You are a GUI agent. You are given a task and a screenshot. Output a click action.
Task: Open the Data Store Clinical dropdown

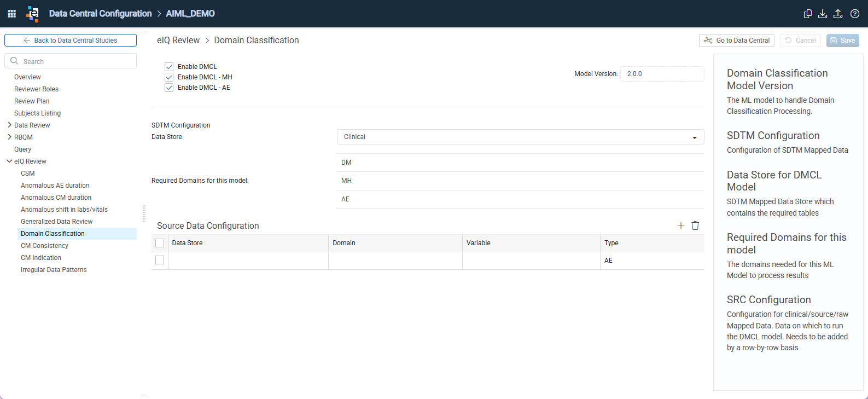click(x=520, y=137)
